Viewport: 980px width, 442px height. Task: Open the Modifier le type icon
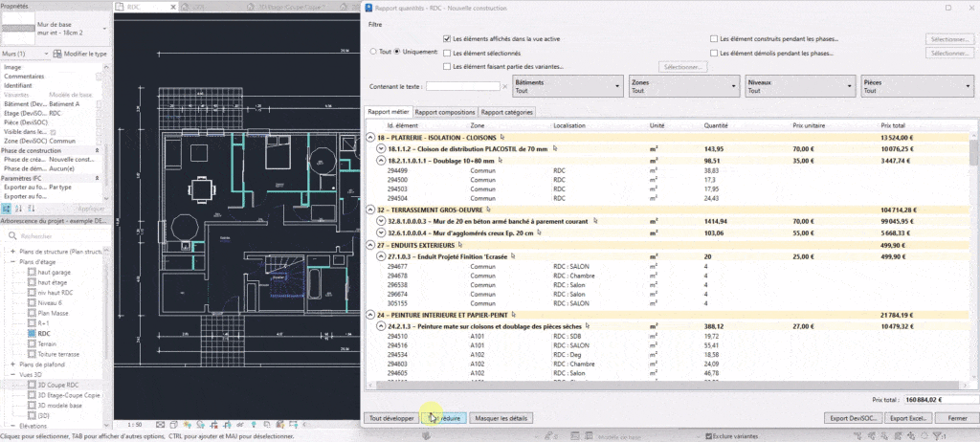click(57, 54)
